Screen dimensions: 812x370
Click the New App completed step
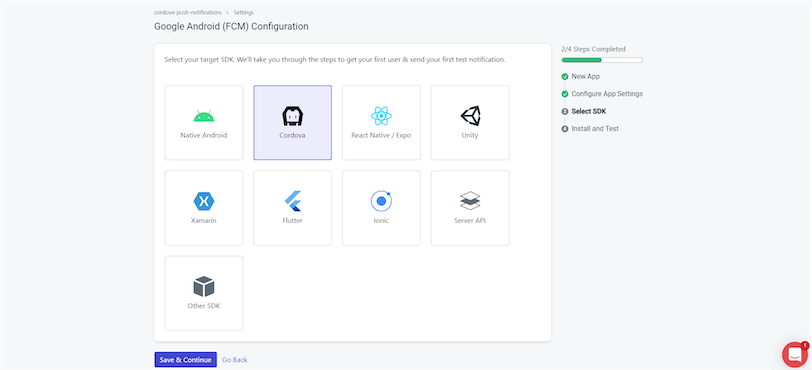[585, 76]
